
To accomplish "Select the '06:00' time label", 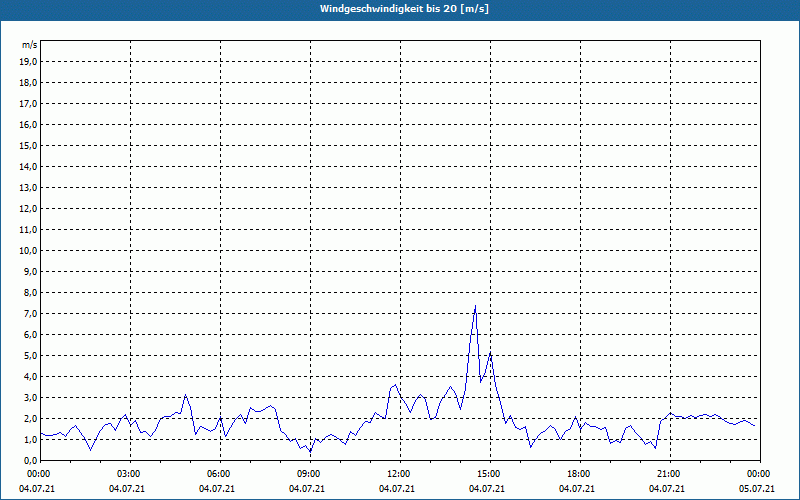I will pos(220,474).
